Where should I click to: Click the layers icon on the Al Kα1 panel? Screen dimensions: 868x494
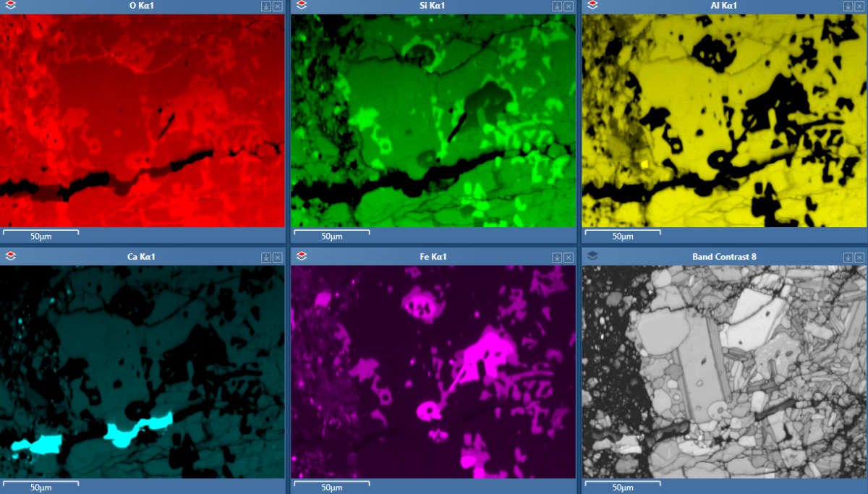click(x=592, y=6)
